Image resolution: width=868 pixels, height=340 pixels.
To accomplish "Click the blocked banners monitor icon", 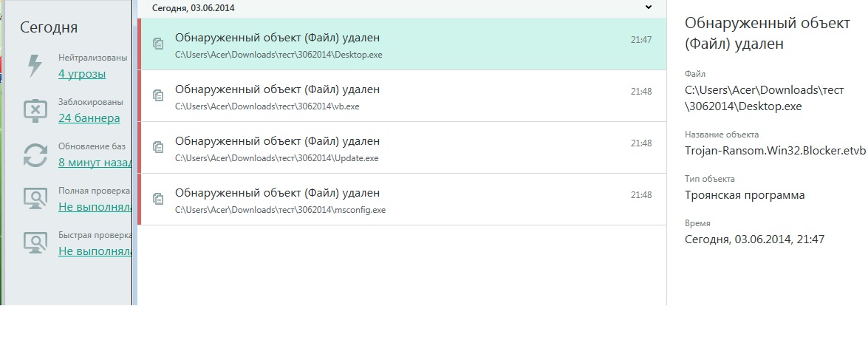I will pos(35,110).
